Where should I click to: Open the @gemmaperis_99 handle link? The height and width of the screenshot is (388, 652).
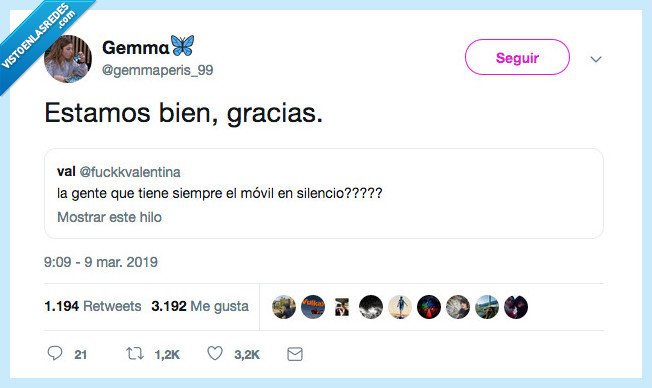click(x=157, y=70)
